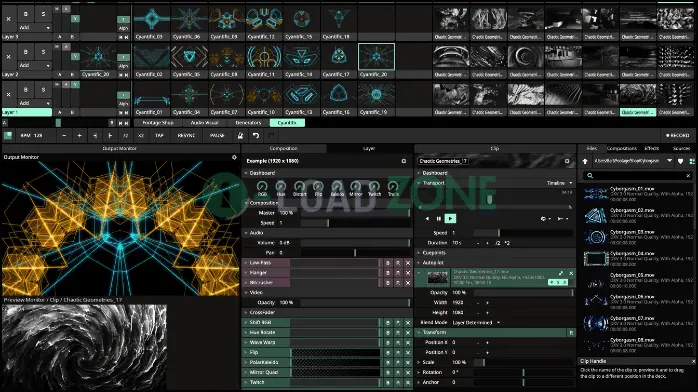Increase BPM with plus button
Viewport: 698px width, 392px height.
point(79,135)
